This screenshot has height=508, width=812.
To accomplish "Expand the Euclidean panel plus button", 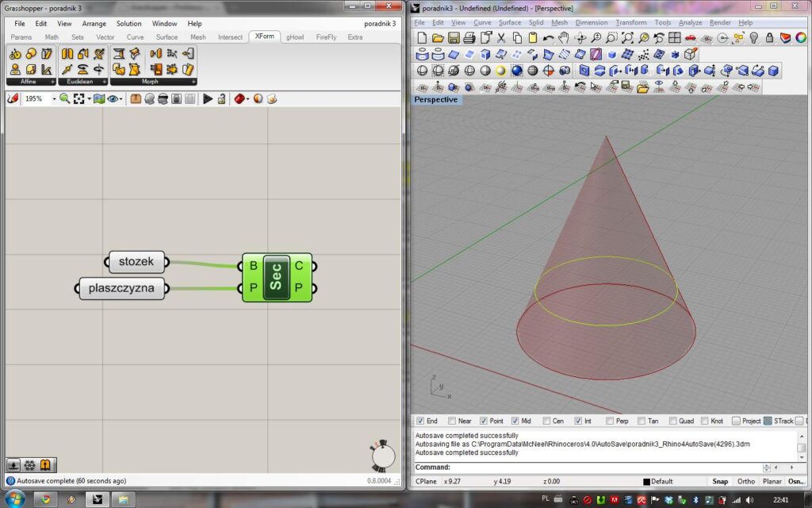I will pyautogui.click(x=104, y=82).
